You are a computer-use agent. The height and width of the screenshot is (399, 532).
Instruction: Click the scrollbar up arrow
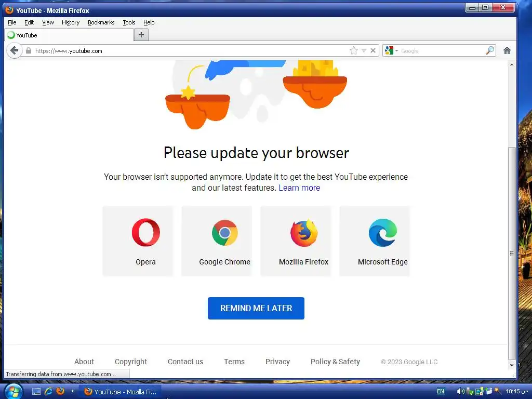tap(512, 64)
